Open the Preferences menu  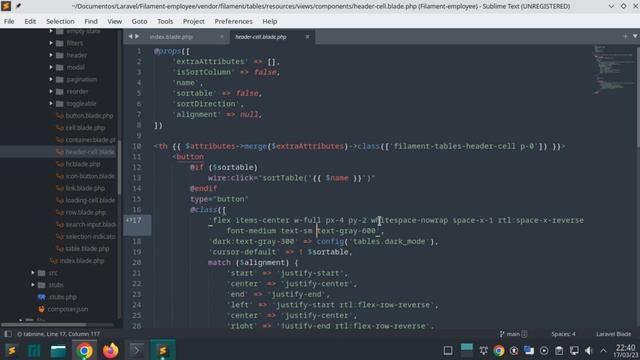click(x=233, y=21)
